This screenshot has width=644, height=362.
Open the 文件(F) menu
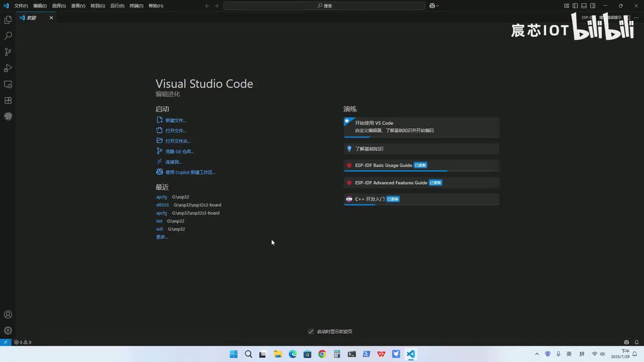point(21,6)
